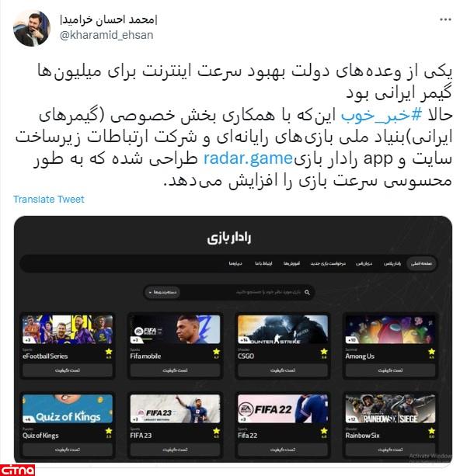Click the Citna logo watermark
The width and height of the screenshot is (460, 476).
[17, 471]
